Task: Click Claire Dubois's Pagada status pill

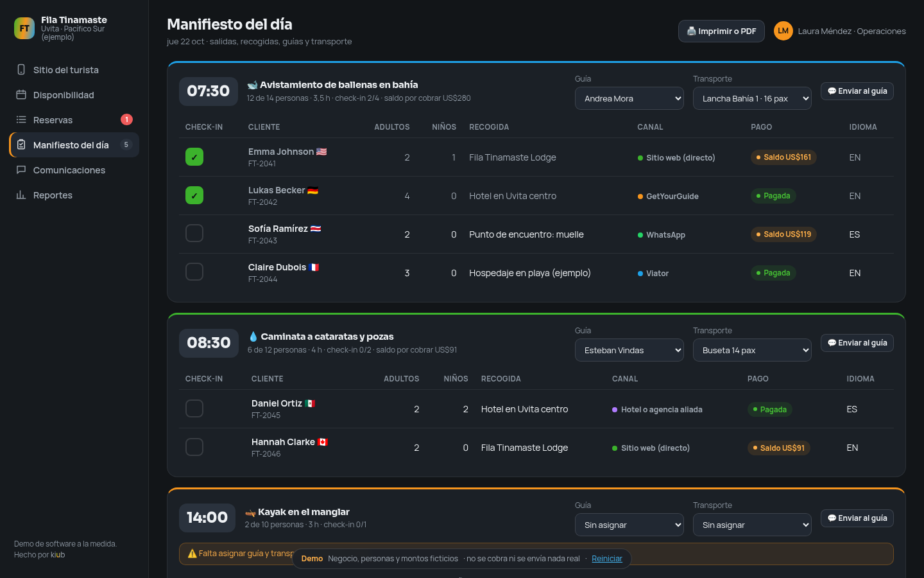Action: 773,273
